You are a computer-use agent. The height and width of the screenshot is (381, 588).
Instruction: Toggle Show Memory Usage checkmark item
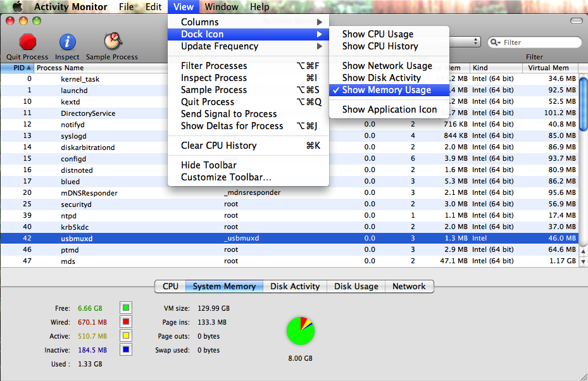coord(389,90)
